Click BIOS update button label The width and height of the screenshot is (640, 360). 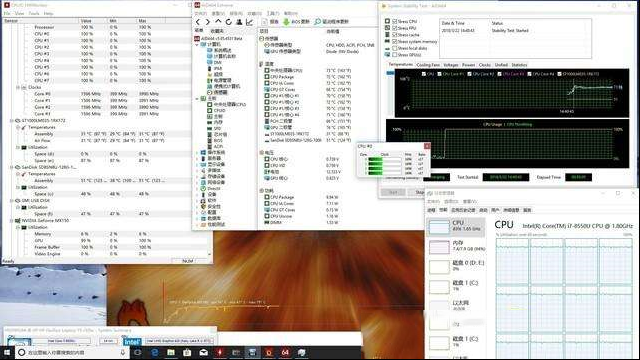300,22
